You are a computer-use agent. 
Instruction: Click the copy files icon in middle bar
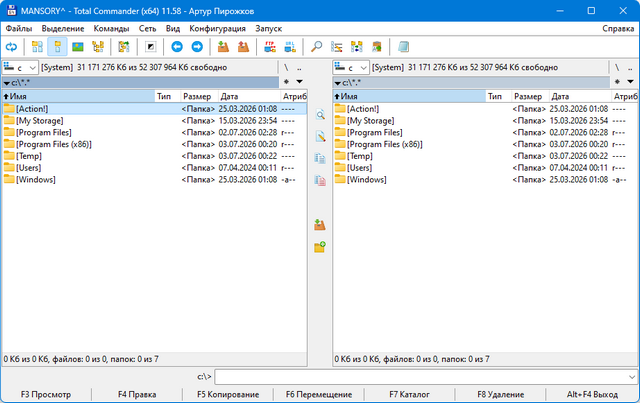[320, 158]
